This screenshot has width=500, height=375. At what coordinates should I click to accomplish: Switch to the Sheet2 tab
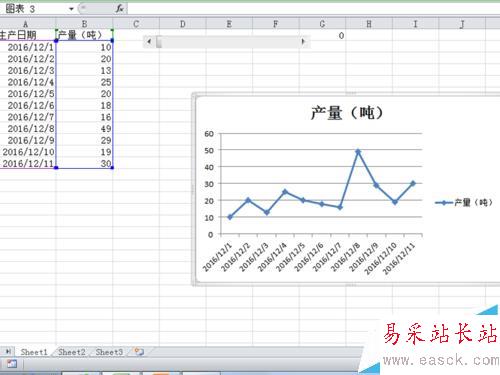[72, 352]
